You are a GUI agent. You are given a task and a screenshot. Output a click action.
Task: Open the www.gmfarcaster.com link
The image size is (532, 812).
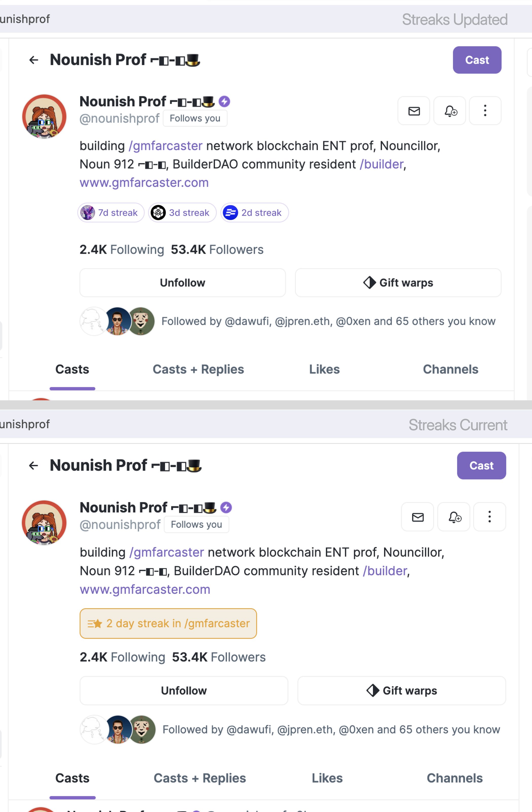click(x=144, y=182)
